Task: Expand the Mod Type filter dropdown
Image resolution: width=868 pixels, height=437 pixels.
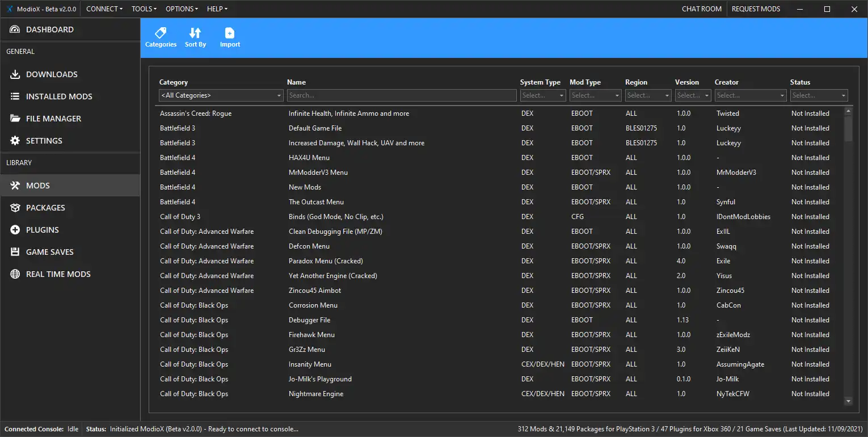Action: [x=595, y=95]
